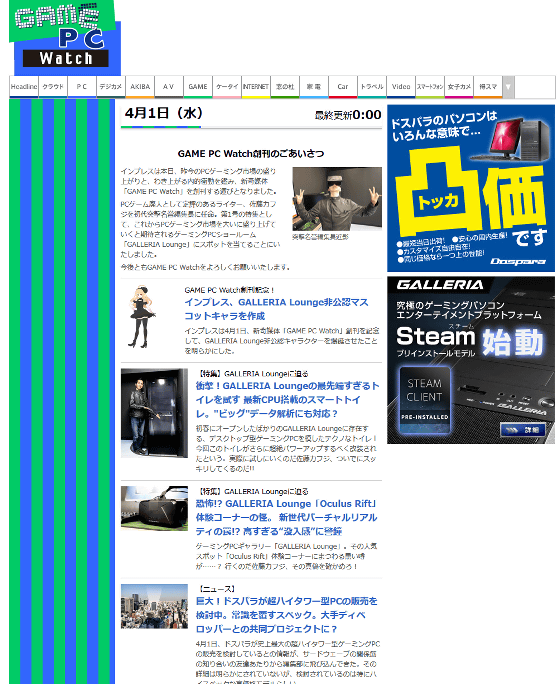Image resolution: width=560 pixels, height=684 pixels.
Task: Open the Oculus Rift experience article headline
Action: (287, 517)
